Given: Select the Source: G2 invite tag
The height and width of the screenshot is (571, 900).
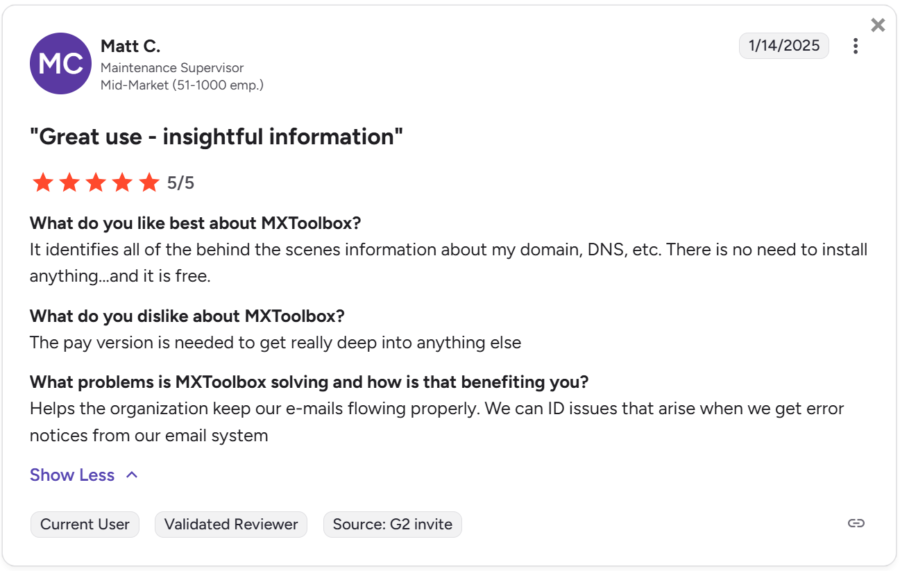Looking at the screenshot, I should [393, 524].
